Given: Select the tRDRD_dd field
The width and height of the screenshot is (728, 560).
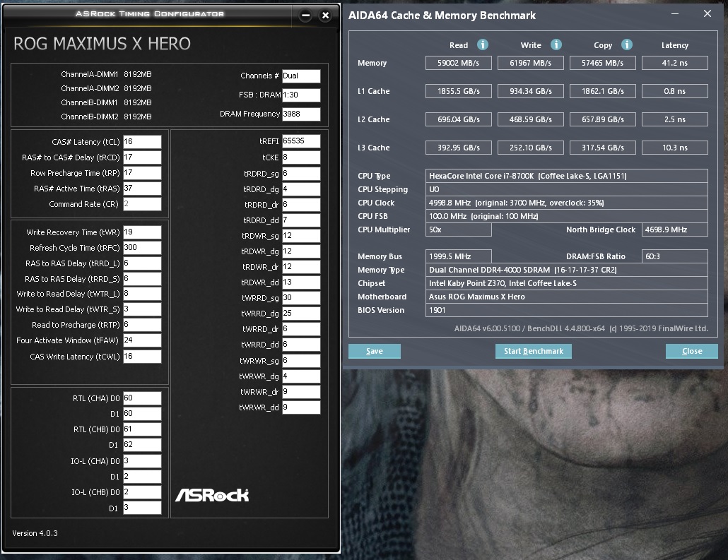Looking at the screenshot, I should point(301,220).
